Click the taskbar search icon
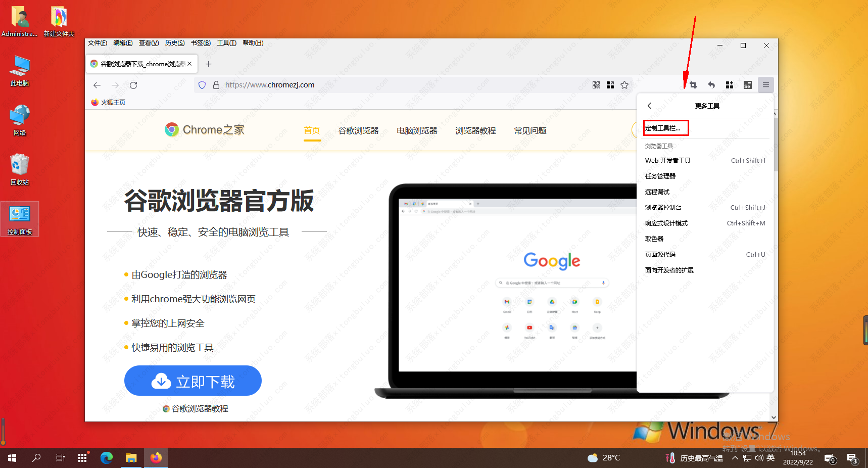Viewport: 868px width, 468px height. 36,458
